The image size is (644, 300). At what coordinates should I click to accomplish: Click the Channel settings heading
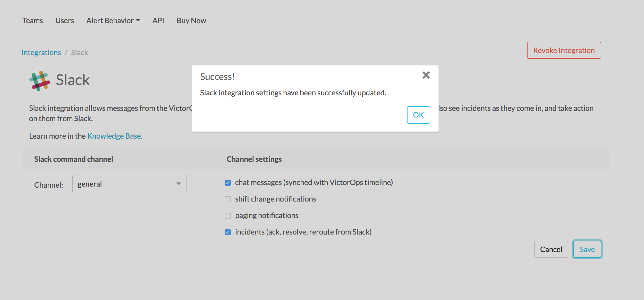point(254,159)
